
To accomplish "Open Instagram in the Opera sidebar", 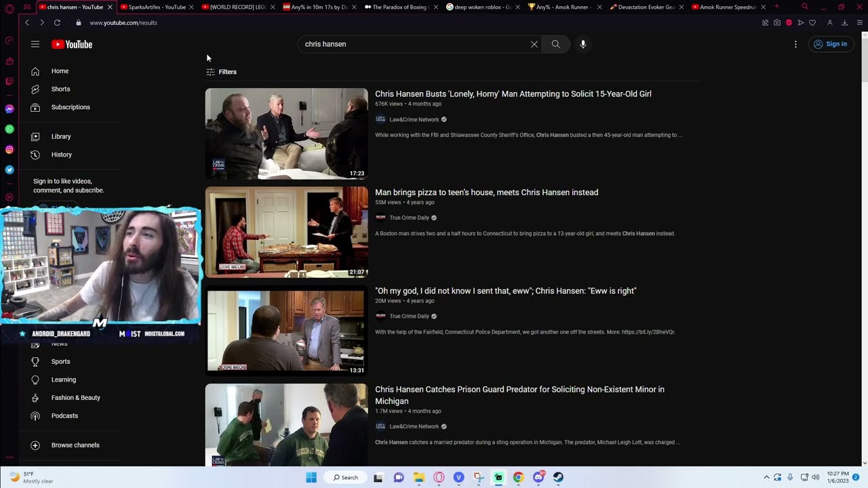I will point(9,149).
